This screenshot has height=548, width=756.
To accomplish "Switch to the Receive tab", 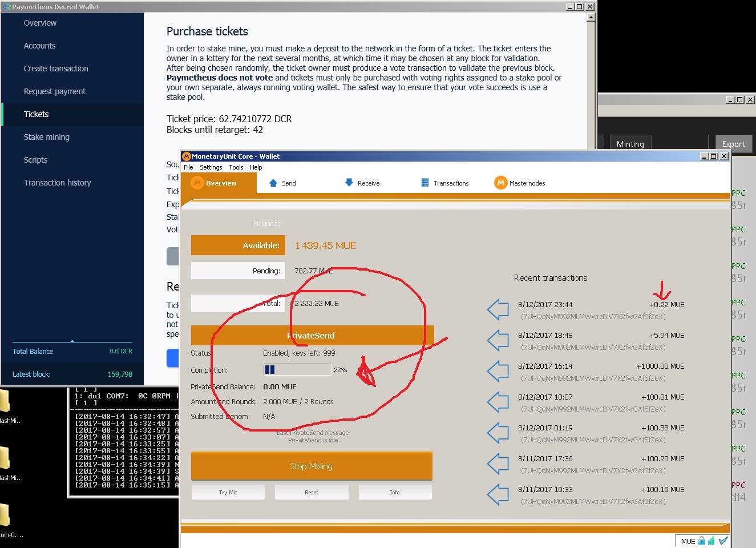I will pyautogui.click(x=362, y=183).
